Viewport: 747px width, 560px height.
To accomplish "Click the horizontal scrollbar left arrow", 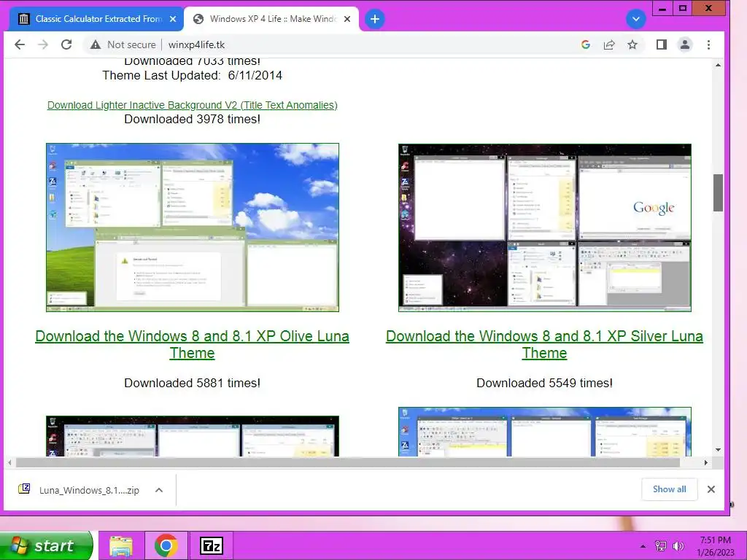I will pyautogui.click(x=10, y=462).
